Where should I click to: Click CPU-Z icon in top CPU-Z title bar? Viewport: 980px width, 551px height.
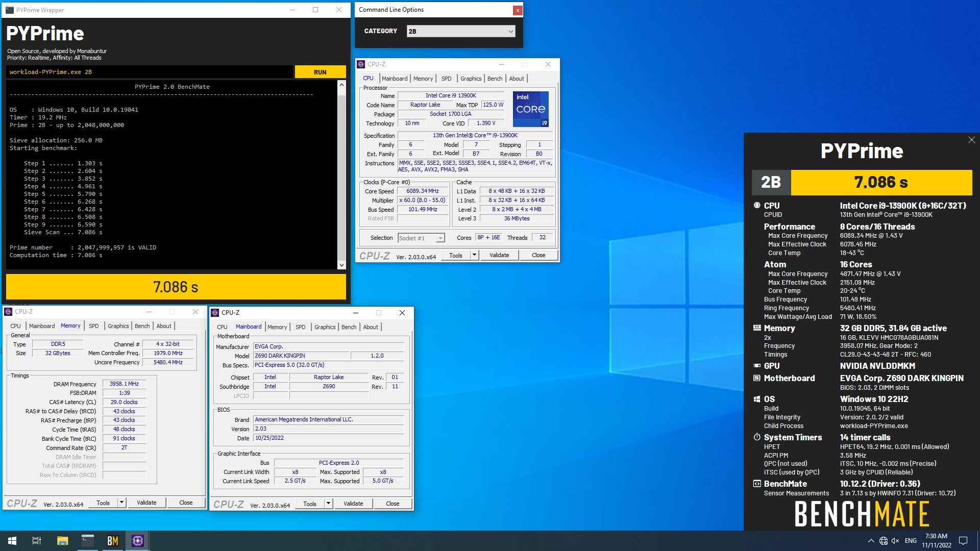coord(361,64)
